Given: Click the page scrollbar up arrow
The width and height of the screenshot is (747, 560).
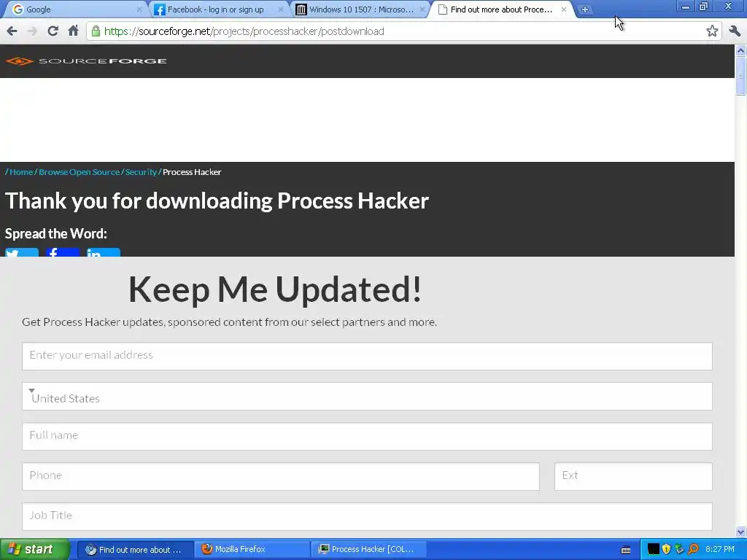Looking at the screenshot, I should pos(741,50).
